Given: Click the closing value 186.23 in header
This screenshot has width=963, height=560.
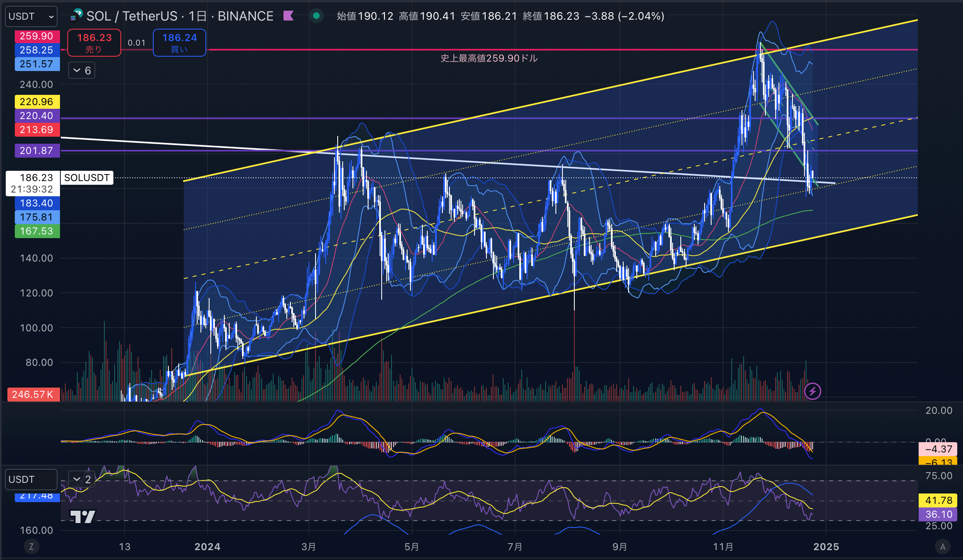Looking at the screenshot, I should [562, 16].
